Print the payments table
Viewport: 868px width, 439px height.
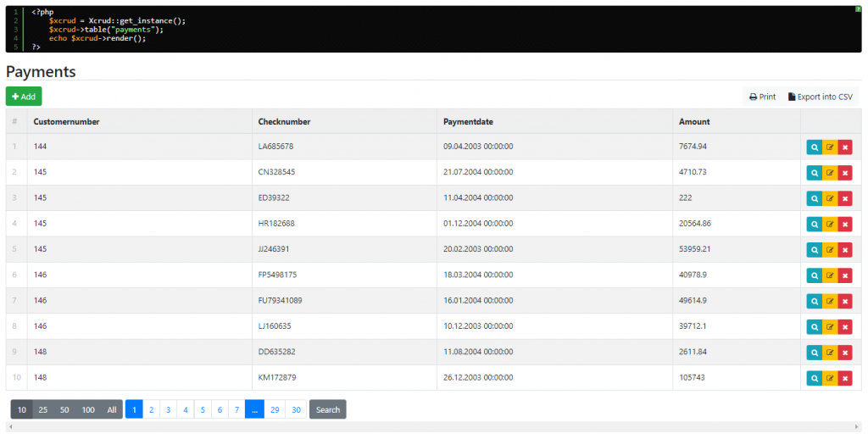coord(762,97)
